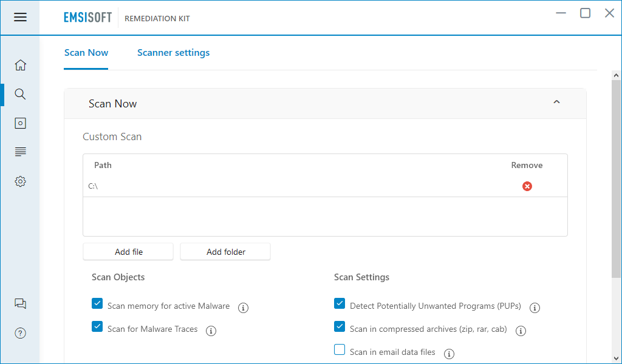This screenshot has width=622, height=364.
Task: Click the Add folder button
Action: click(x=225, y=252)
